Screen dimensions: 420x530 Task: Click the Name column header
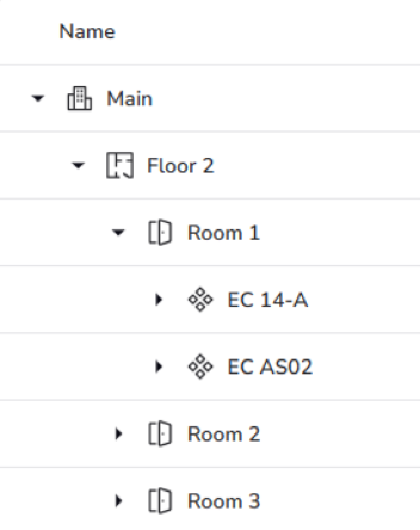point(87,31)
